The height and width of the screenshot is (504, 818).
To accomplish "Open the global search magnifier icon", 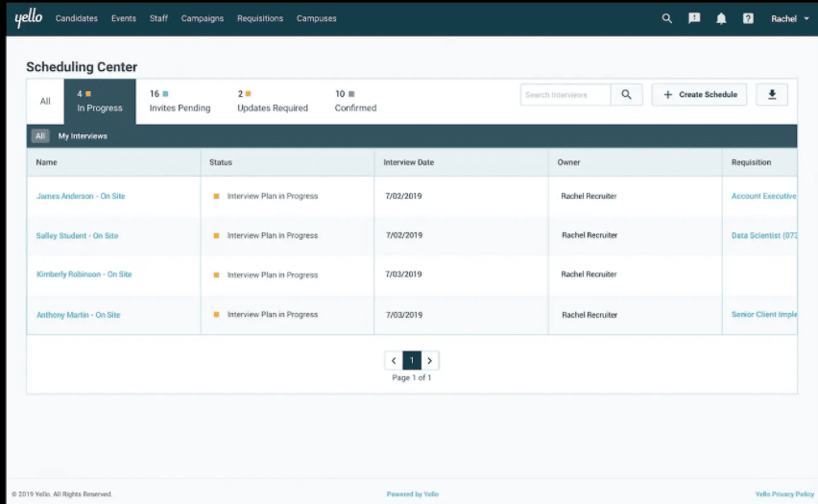I will 667,18.
